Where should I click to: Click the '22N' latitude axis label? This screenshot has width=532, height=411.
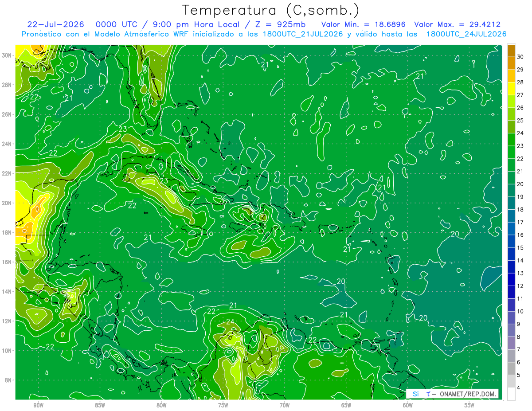7,173
